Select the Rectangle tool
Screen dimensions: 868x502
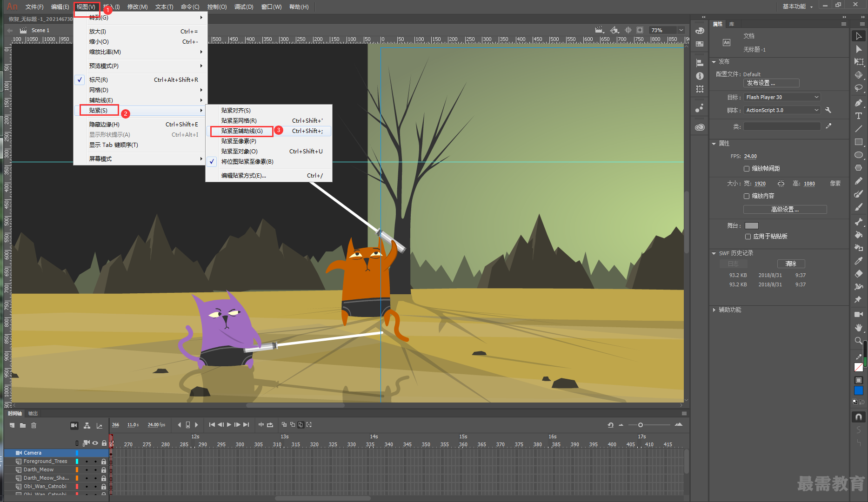coord(859,142)
